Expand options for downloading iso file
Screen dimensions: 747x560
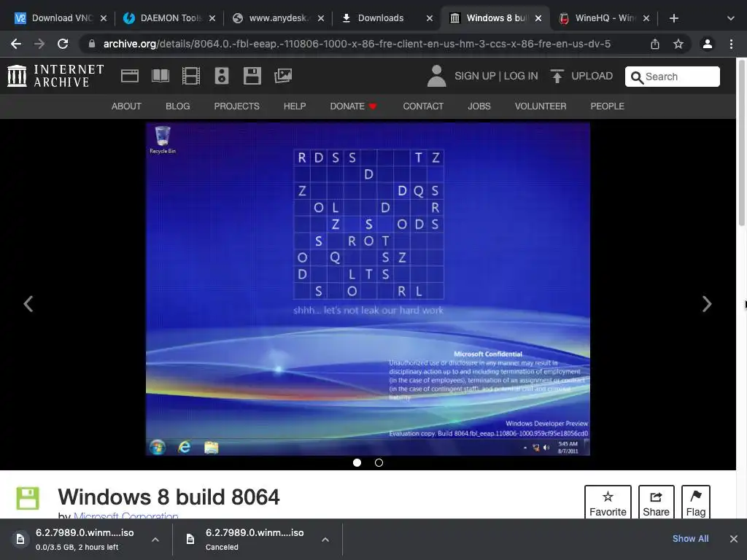tap(155, 540)
